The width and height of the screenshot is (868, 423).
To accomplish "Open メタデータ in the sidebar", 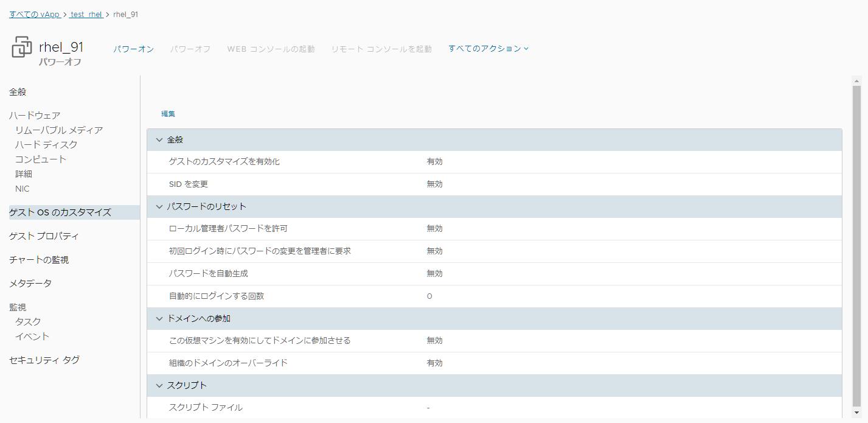I will point(30,283).
